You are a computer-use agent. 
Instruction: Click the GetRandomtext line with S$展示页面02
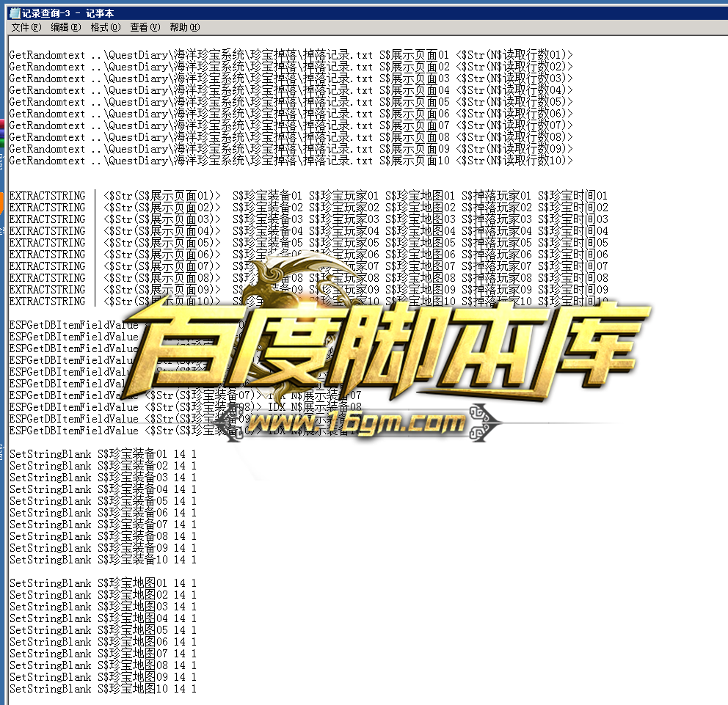pos(291,67)
